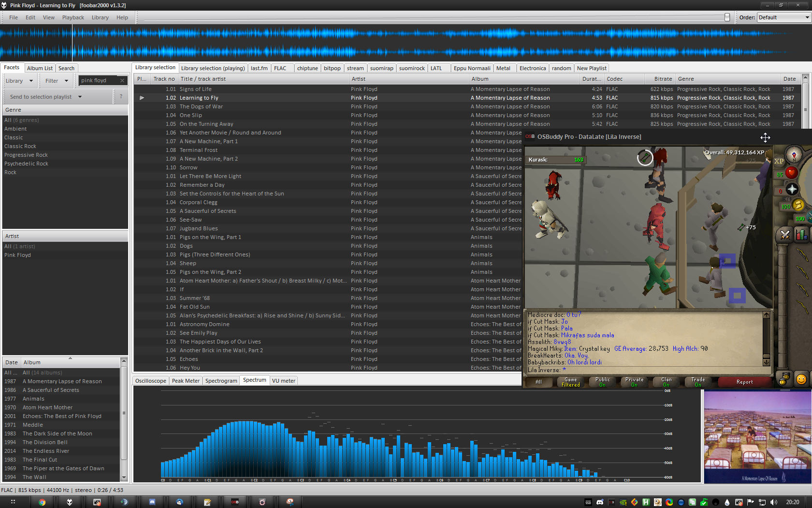812x508 pixels.
Task: Switch to the Oscilloscope tab
Action: (x=151, y=381)
